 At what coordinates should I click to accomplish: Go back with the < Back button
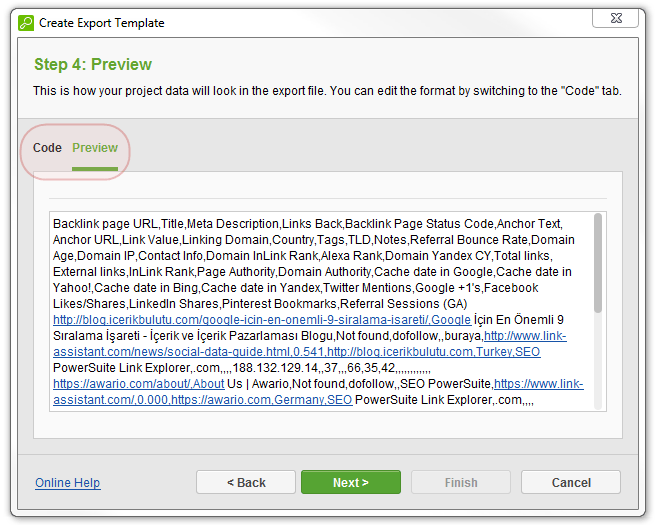pos(246,482)
